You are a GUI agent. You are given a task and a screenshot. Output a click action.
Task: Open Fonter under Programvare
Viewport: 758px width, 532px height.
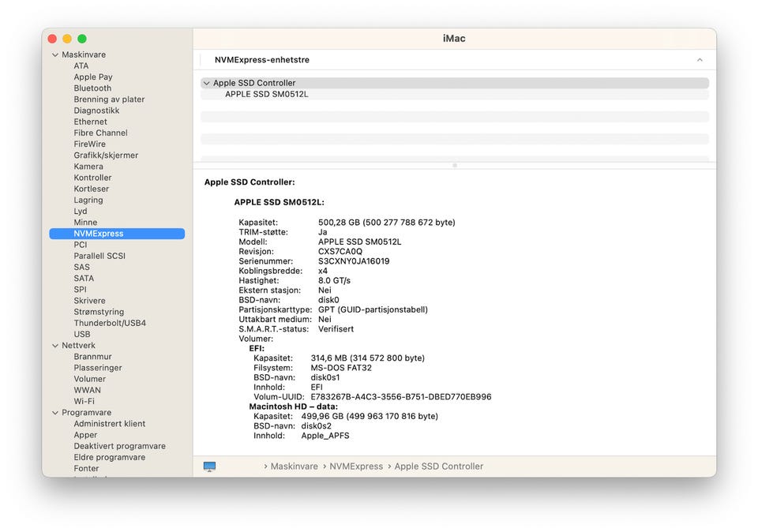pos(87,468)
